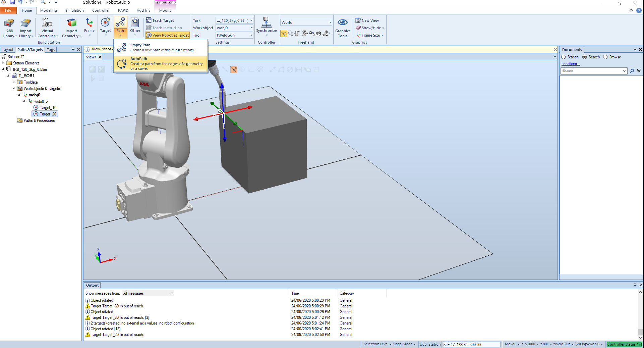Select the Search radio button
The image size is (644, 348).
click(585, 57)
